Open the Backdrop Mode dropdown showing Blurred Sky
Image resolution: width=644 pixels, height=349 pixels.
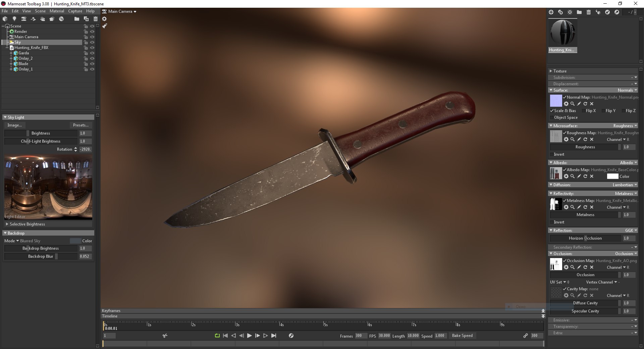coord(22,241)
